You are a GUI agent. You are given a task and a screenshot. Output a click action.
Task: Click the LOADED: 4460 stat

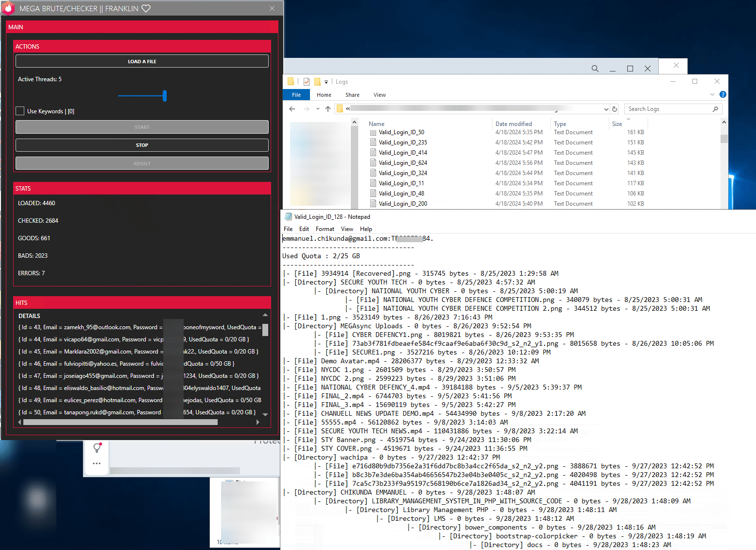36,203
